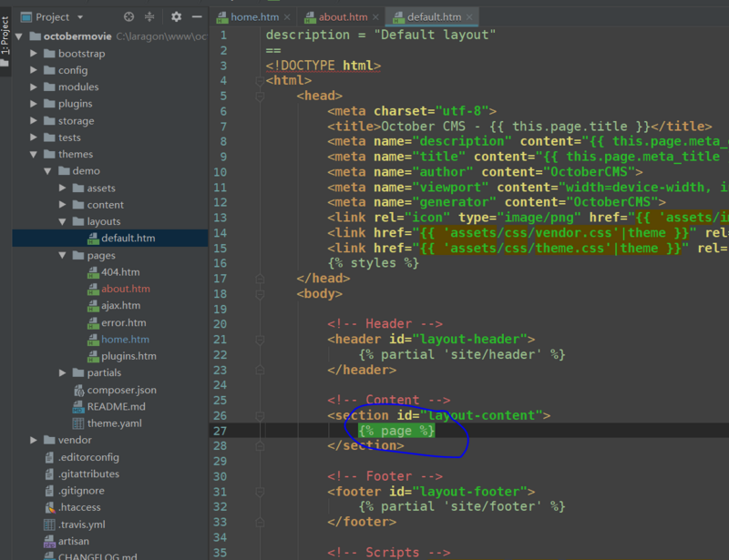Hide the Project panel with minus icon
The height and width of the screenshot is (560, 729).
[197, 17]
